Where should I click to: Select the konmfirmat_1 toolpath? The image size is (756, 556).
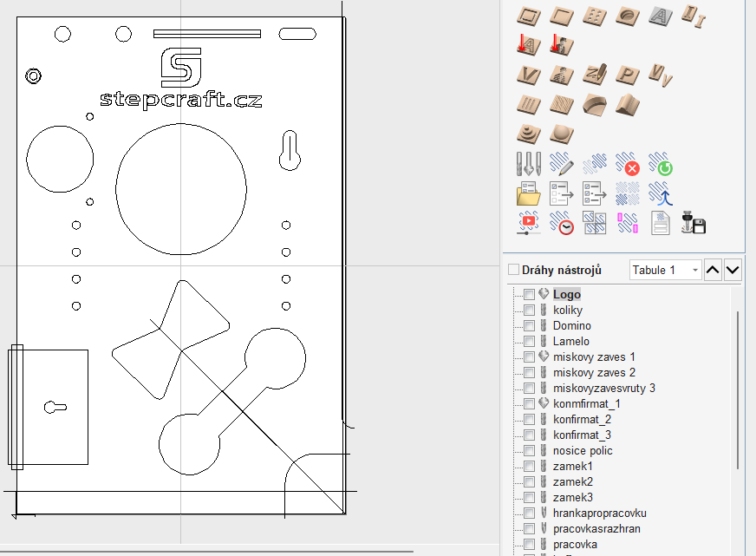[587, 403]
